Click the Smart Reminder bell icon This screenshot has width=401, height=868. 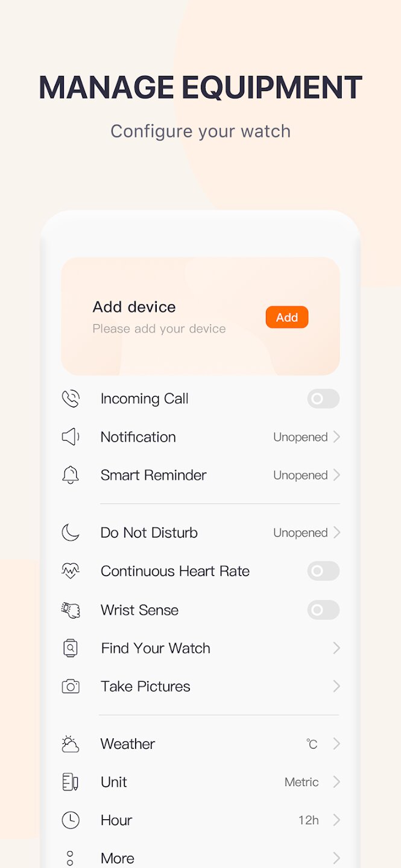(71, 475)
